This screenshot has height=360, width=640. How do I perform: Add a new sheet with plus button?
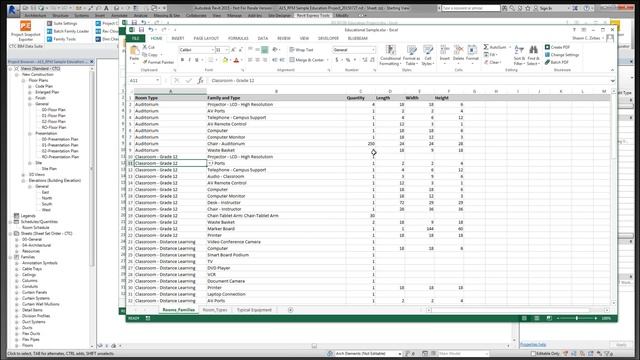pos(290,310)
